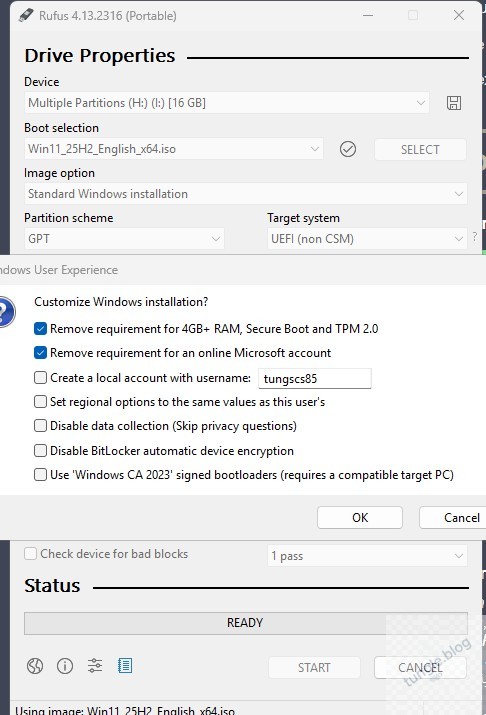This screenshot has width=486, height=715.
Task: Click Cancel in Windows User Experience dialog
Action: tap(452, 518)
